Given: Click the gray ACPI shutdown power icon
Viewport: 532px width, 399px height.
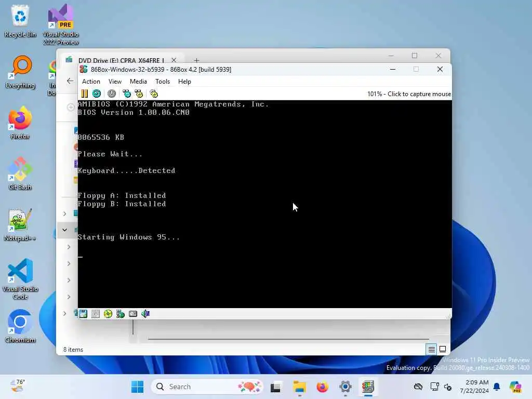Looking at the screenshot, I should (112, 94).
